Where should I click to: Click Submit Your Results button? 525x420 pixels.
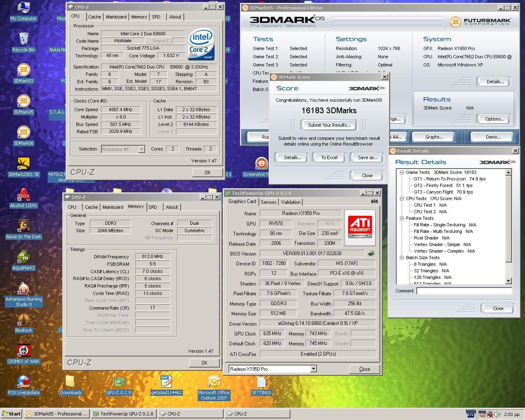pos(329,125)
